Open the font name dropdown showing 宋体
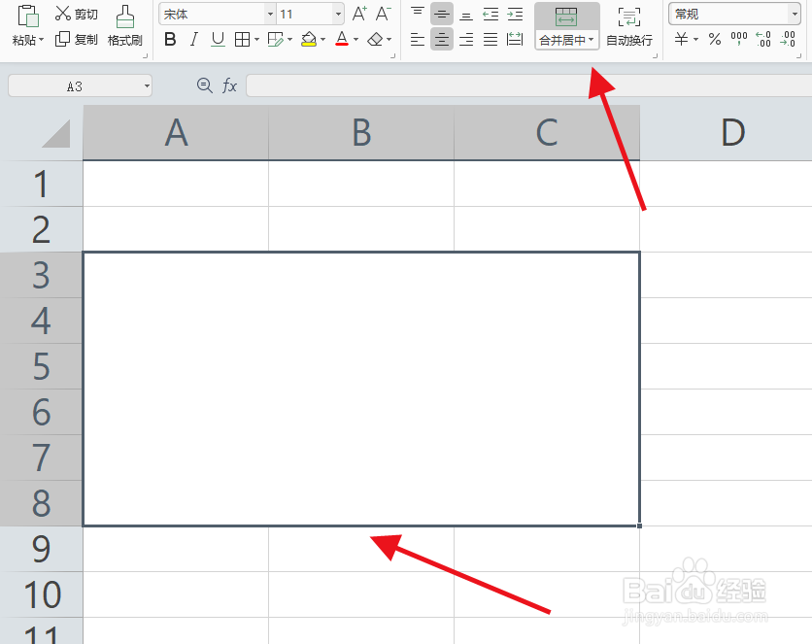 tap(270, 15)
